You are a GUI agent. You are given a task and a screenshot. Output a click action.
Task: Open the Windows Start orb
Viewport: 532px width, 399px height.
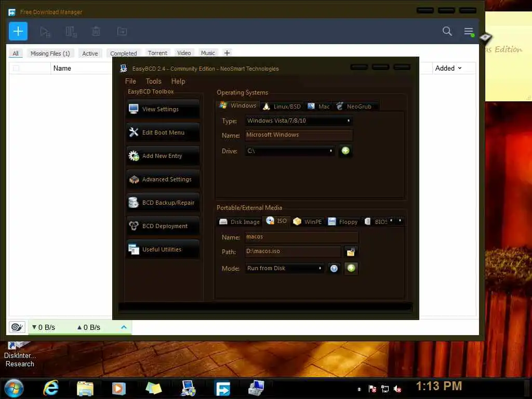pos(14,388)
